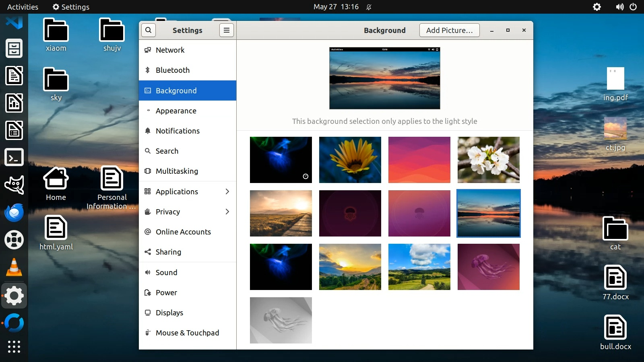The image size is (644, 362).
Task: Open the Activities overview
Action: click(23, 7)
